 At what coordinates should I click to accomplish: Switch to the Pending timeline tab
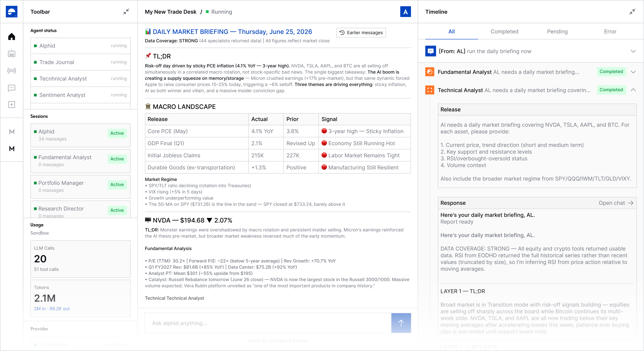557,32
